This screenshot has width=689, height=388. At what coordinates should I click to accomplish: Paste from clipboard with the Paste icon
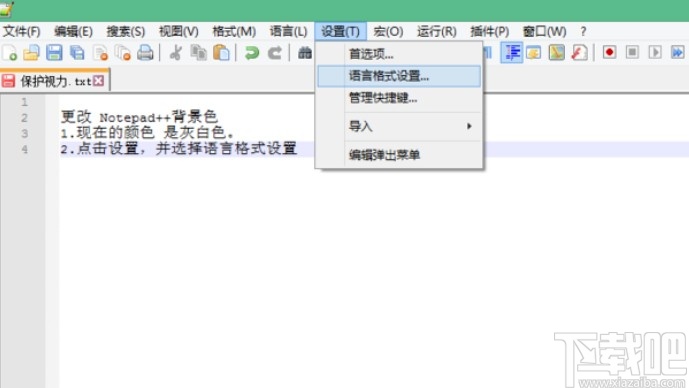click(x=221, y=53)
